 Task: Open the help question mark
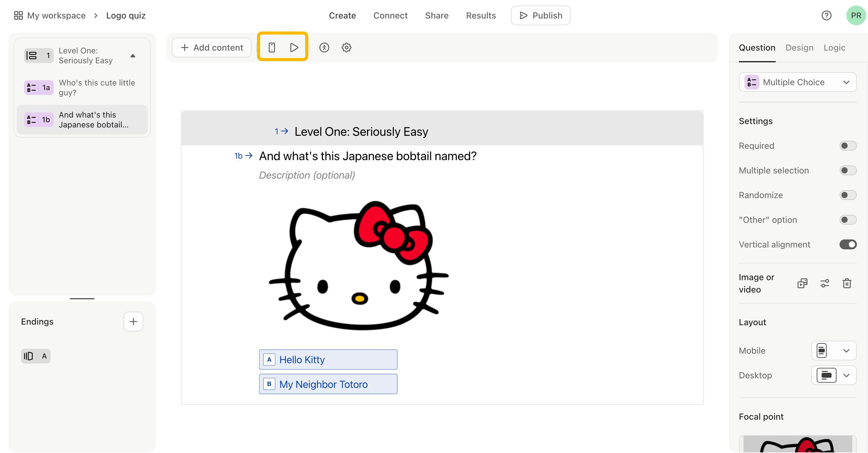tap(826, 15)
